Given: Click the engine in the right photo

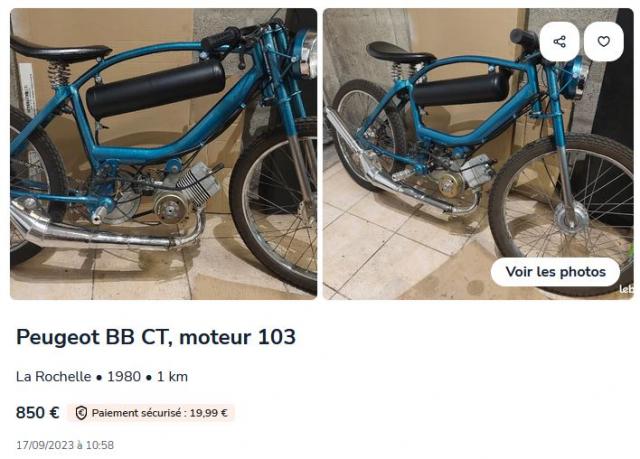Looking at the screenshot, I should (x=453, y=180).
